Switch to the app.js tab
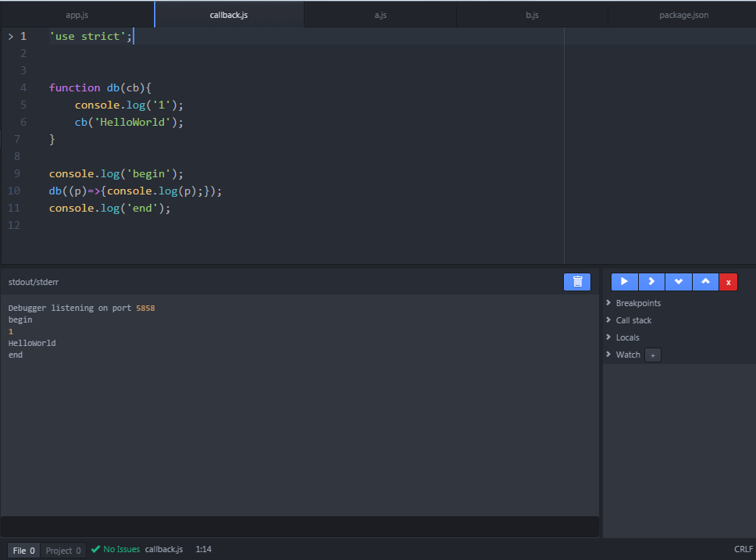Screen dimensions: 756x560 [x=77, y=13]
